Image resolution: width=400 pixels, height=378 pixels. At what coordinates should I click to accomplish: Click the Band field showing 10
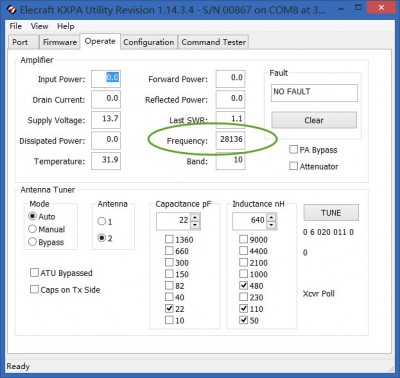pyautogui.click(x=230, y=161)
